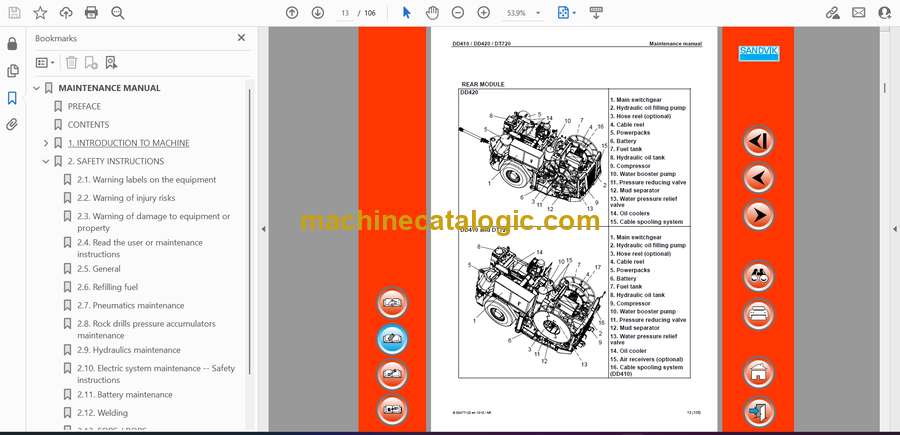
Task: Click the round exit door button
Action: click(x=758, y=411)
